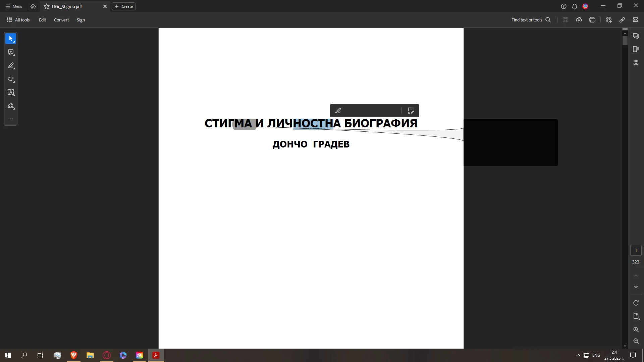Screen dimensions: 644x362
Task: Open the bookmarks panel
Action: coord(636,49)
